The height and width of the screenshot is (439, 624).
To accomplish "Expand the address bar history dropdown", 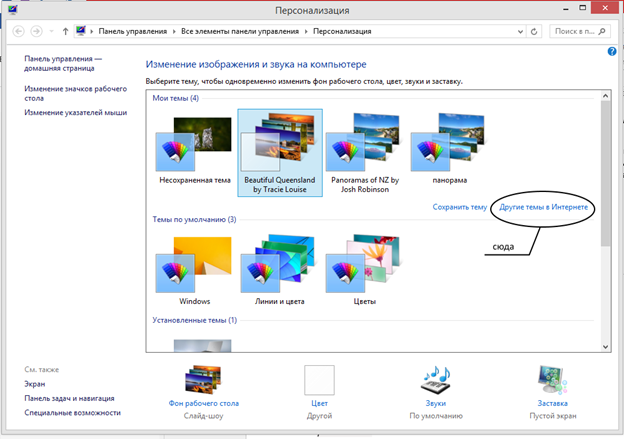I will click(520, 31).
